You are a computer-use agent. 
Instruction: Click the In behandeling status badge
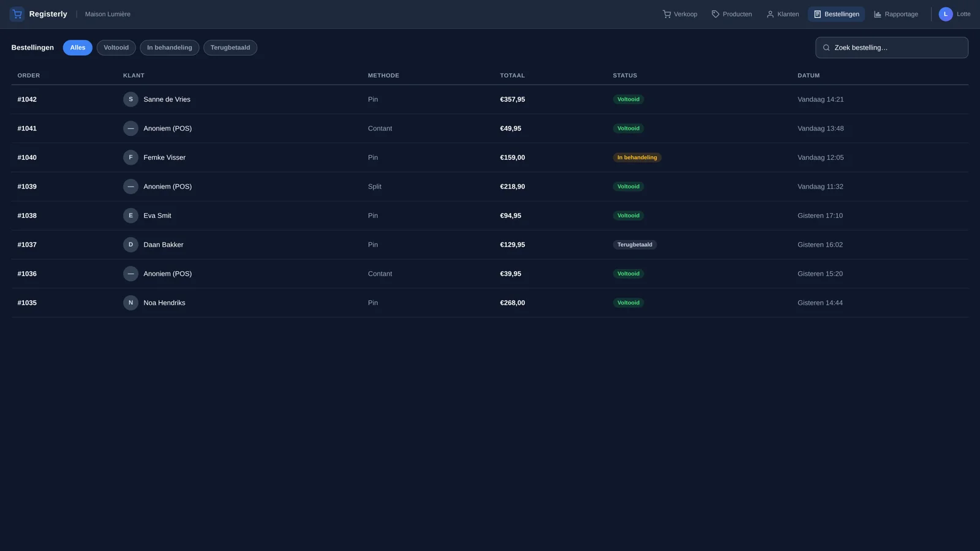[637, 157]
